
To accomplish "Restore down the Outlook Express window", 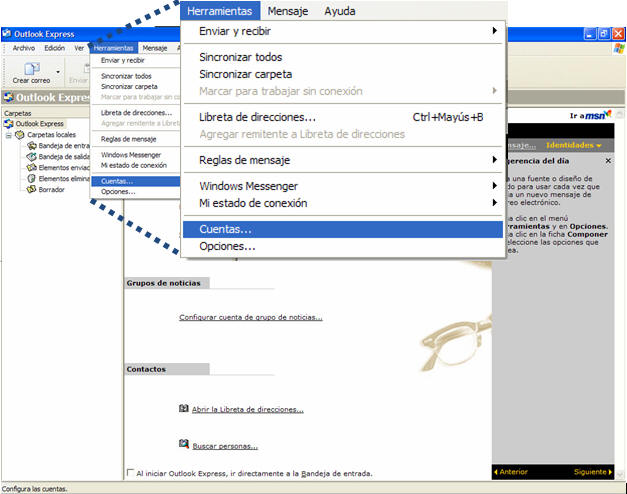I will pyautogui.click(x=604, y=34).
